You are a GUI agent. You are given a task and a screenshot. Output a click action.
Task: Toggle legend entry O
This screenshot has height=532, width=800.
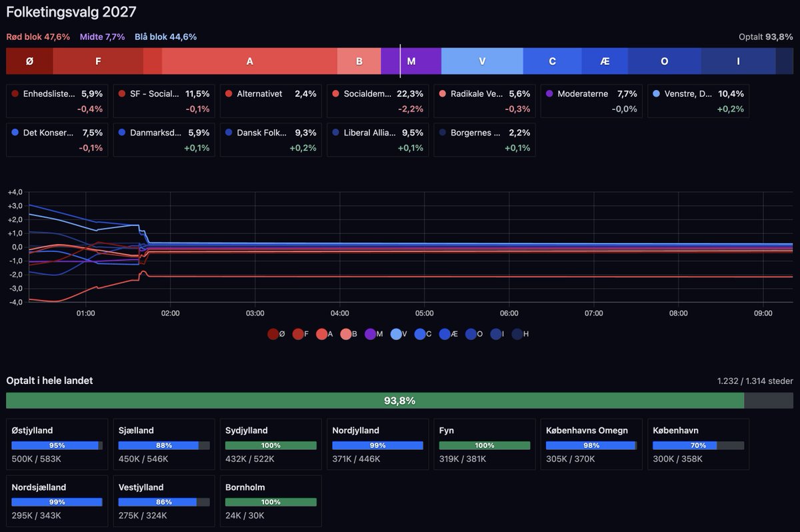tap(474, 334)
